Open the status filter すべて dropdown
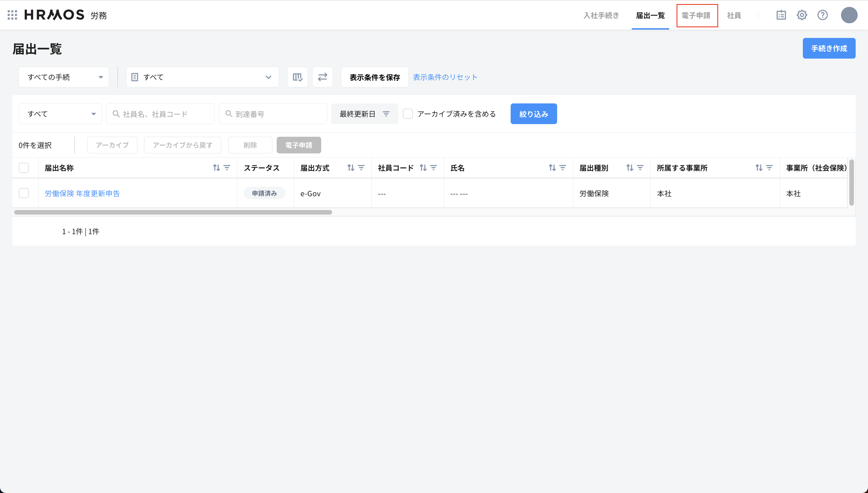 tap(60, 114)
